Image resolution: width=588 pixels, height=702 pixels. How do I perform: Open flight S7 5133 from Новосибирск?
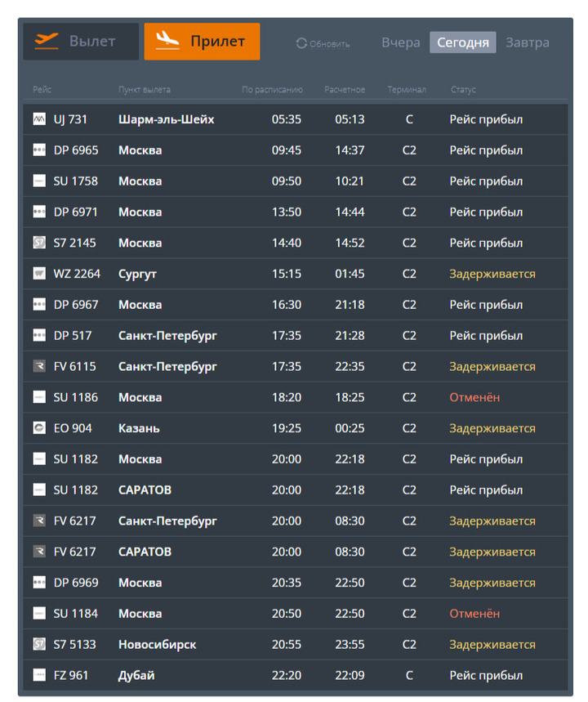point(75,645)
